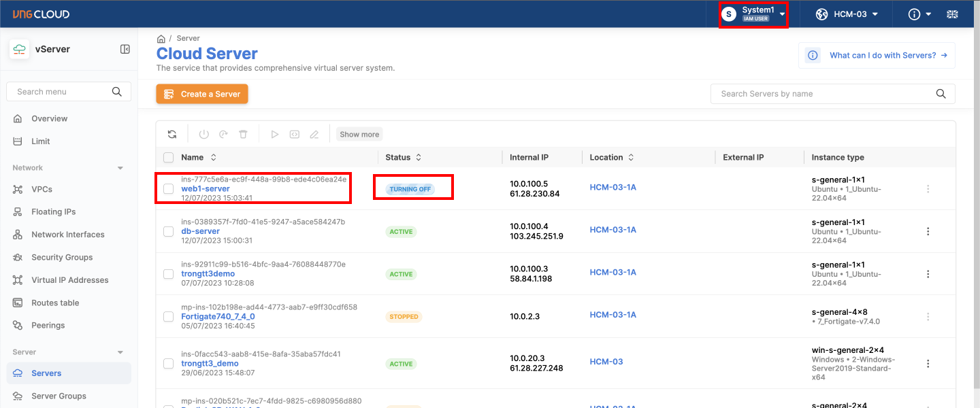Click the pencil edit toolbar icon

click(x=314, y=135)
